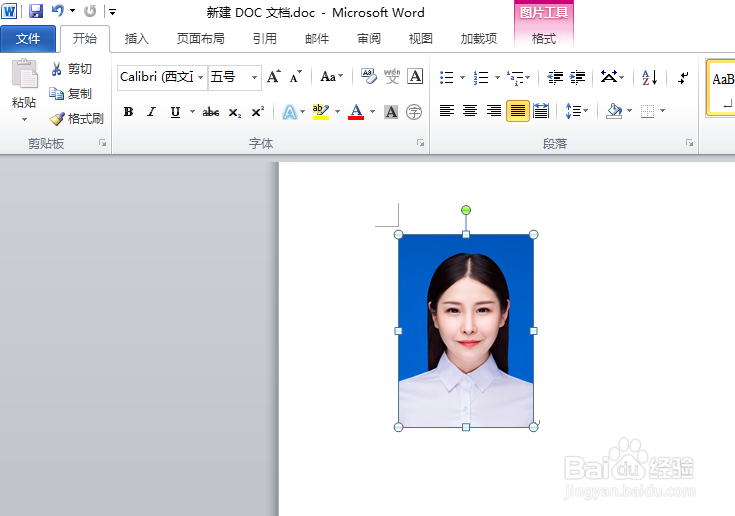Open the 审阅 (Review) tab
Screen dimensions: 735x516
(x=369, y=38)
